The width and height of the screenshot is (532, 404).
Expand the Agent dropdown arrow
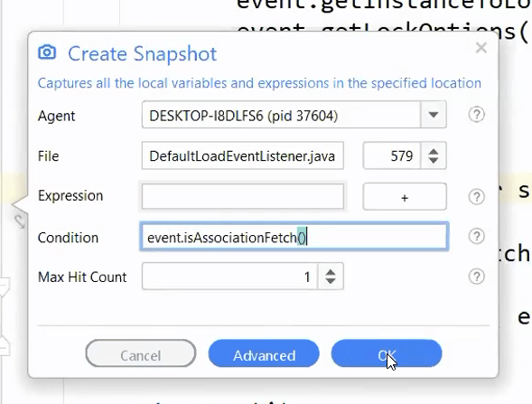[434, 115]
